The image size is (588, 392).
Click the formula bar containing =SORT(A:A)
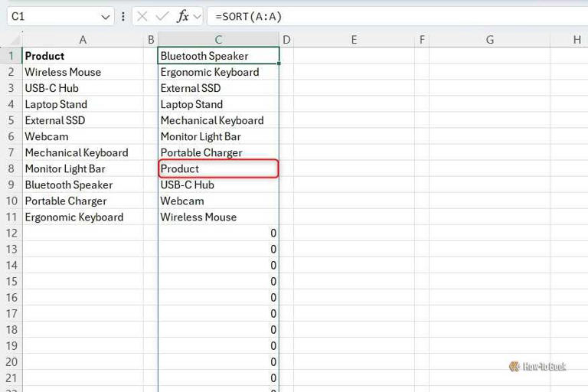[x=397, y=17]
